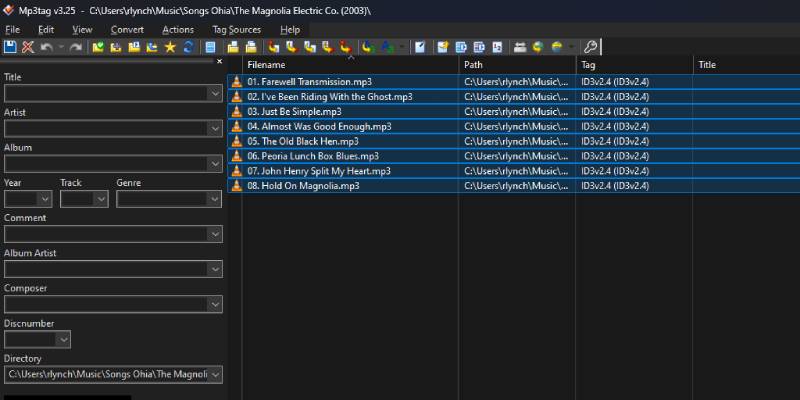The height and width of the screenshot is (400, 800).
Task: Select file 08. Hold On Magnolia.mp3
Action: tap(304, 186)
